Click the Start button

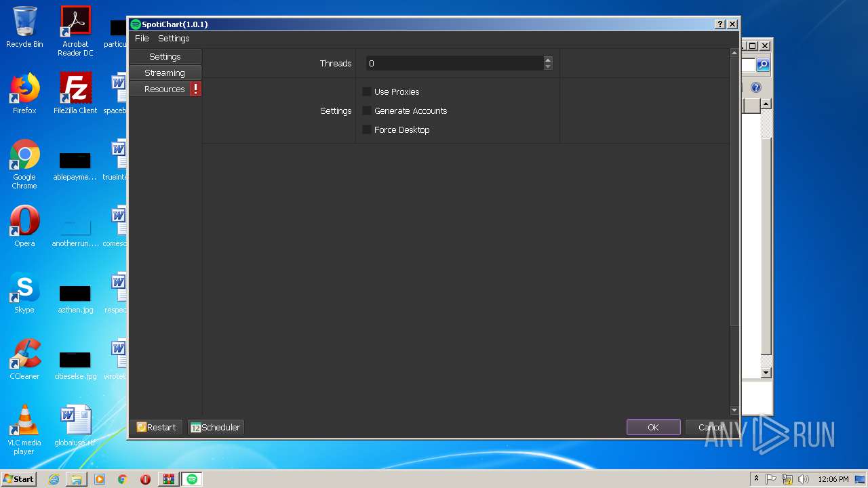point(18,479)
